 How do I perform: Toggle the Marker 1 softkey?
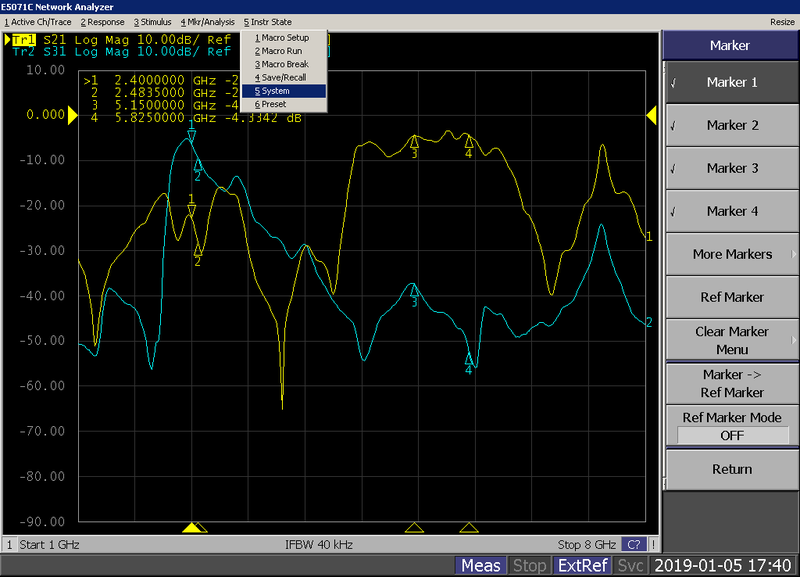pos(731,82)
